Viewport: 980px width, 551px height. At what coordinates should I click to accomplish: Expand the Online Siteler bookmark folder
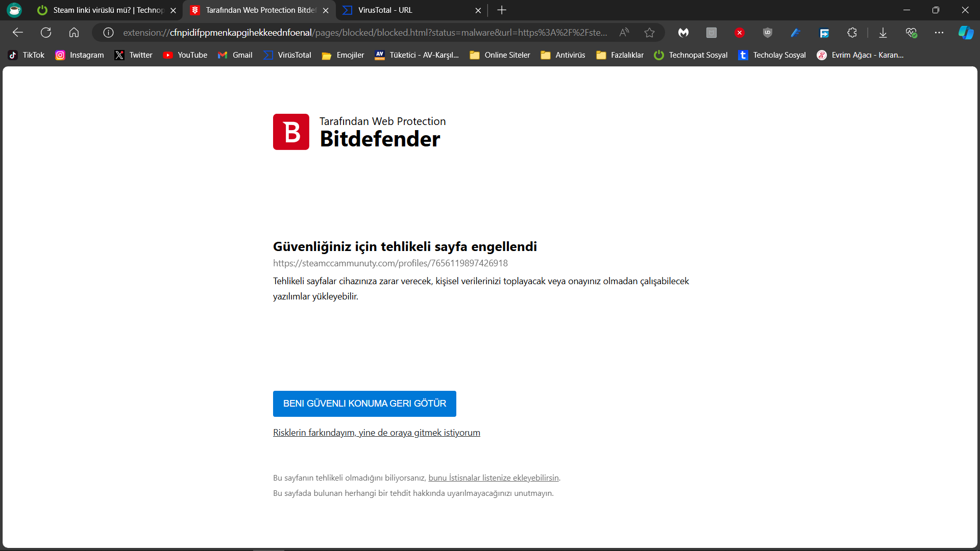[500, 55]
